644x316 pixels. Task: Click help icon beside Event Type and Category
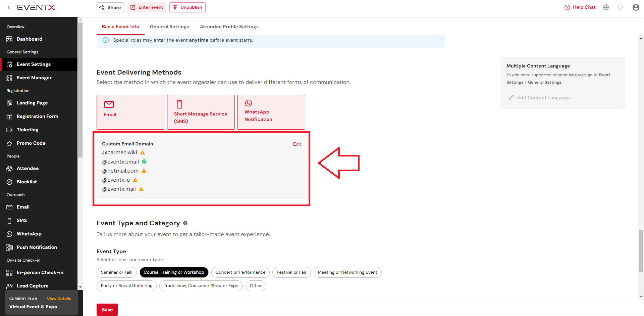(185, 223)
